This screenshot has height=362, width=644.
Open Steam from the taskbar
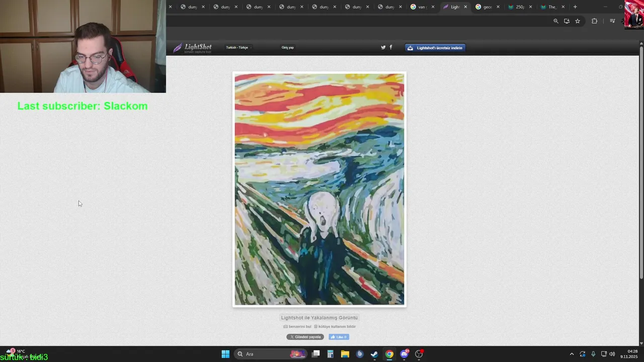click(374, 354)
